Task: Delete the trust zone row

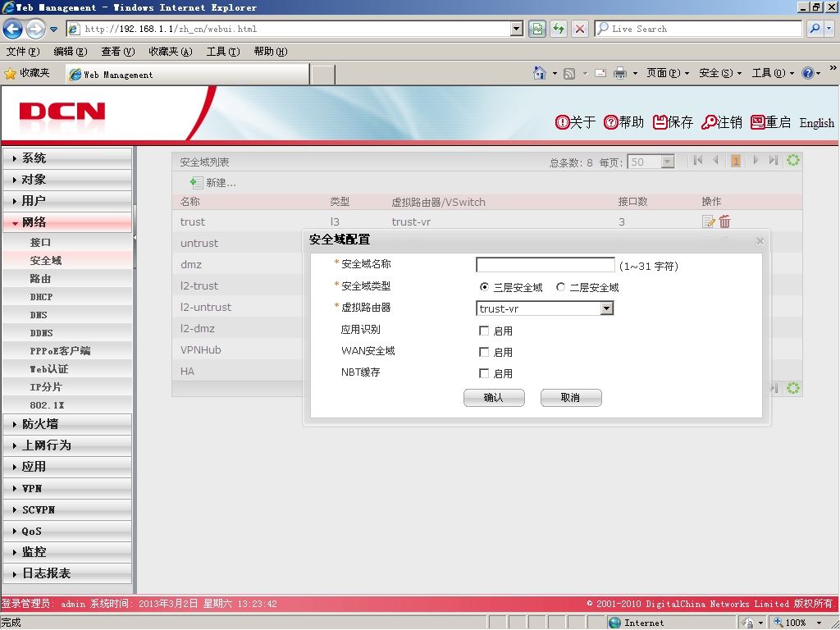Action: click(725, 221)
